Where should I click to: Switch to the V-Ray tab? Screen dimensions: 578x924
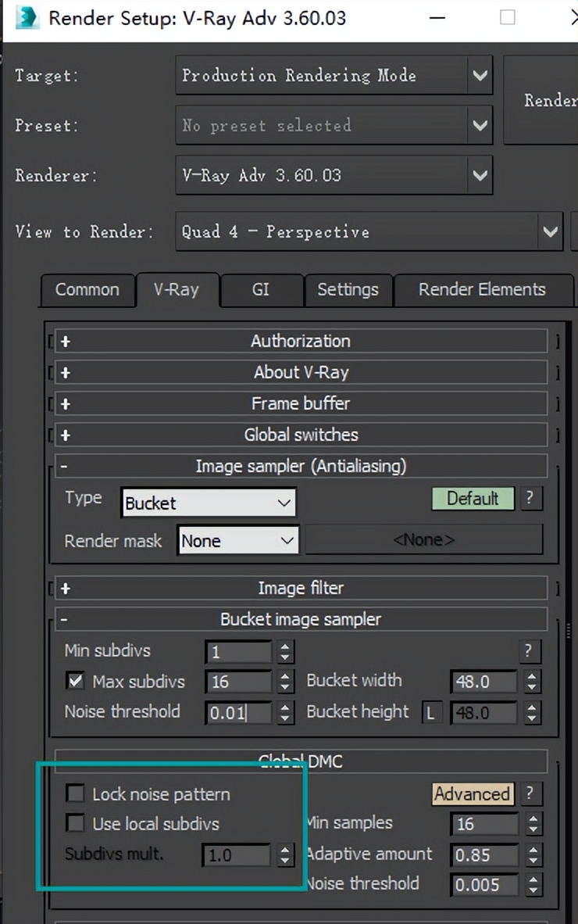[x=177, y=289]
